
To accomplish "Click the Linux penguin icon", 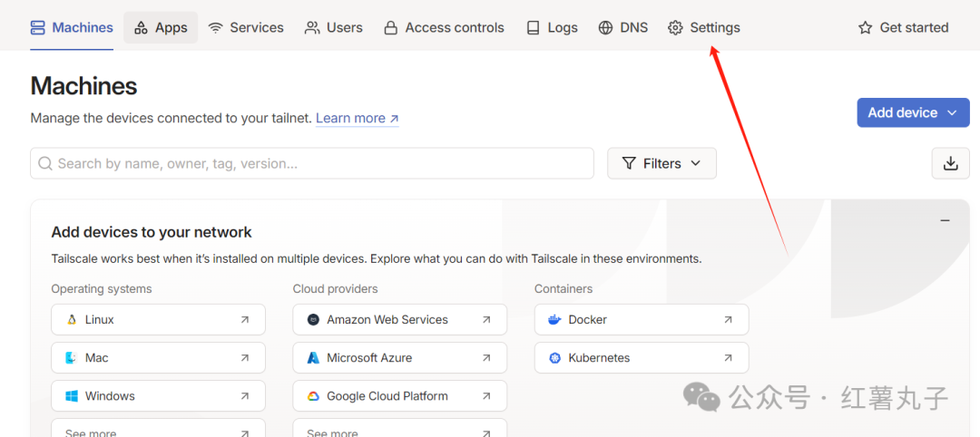I will 72,320.
